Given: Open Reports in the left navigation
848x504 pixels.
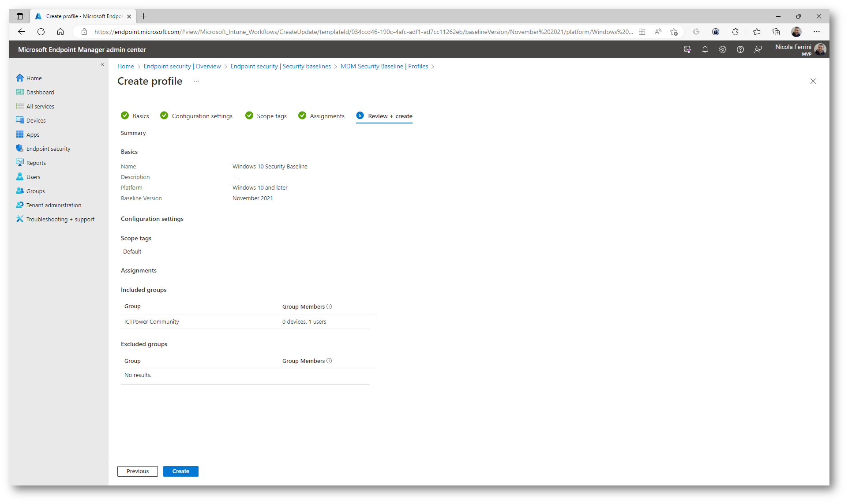Looking at the screenshot, I should click(36, 163).
